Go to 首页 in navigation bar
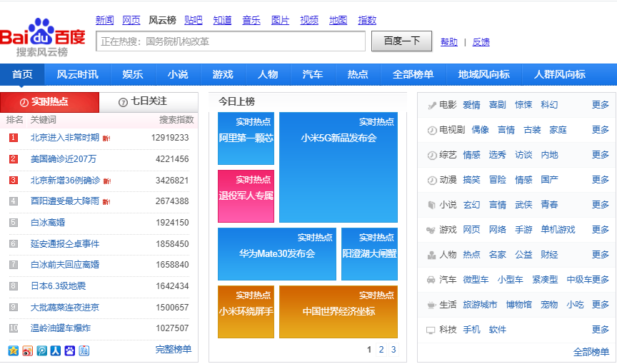The image size is (617, 364). click(x=22, y=74)
